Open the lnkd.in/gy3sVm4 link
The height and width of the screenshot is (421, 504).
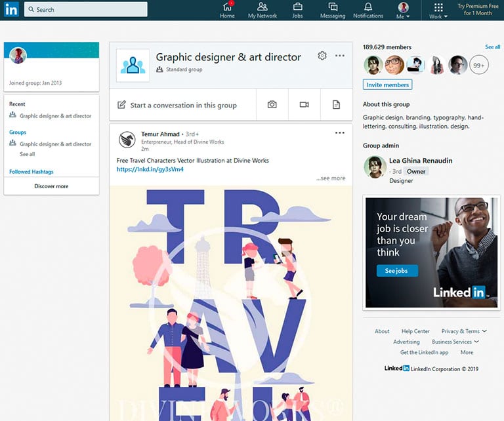[150, 169]
